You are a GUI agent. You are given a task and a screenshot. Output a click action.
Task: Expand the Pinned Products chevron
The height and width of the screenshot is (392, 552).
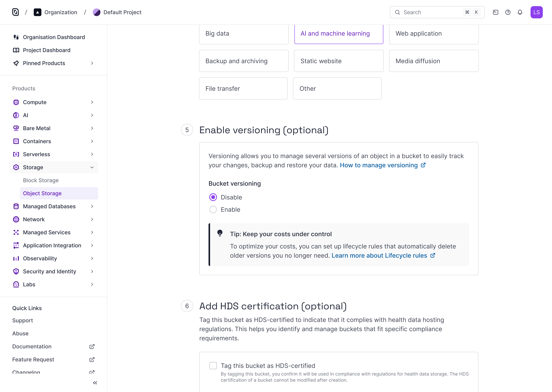tap(92, 63)
